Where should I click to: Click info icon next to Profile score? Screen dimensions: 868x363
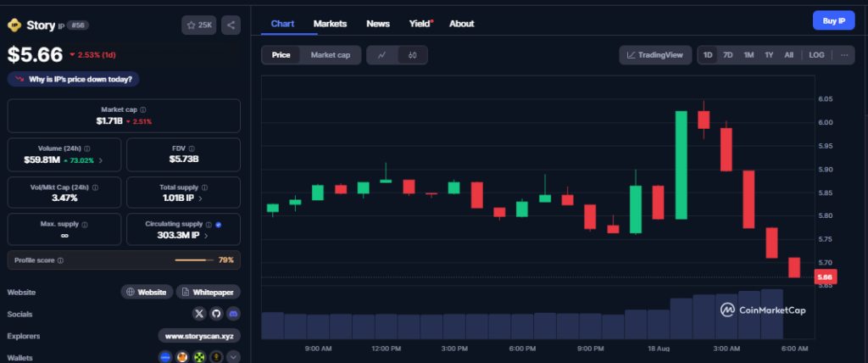(60, 260)
